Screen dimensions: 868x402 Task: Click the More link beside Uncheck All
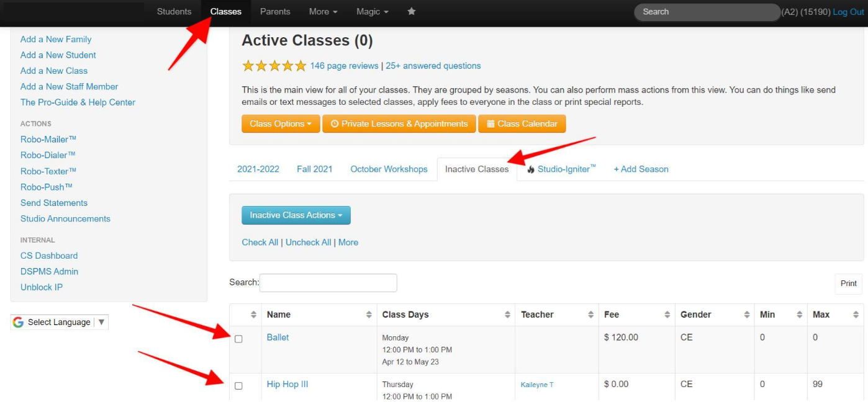pos(348,243)
